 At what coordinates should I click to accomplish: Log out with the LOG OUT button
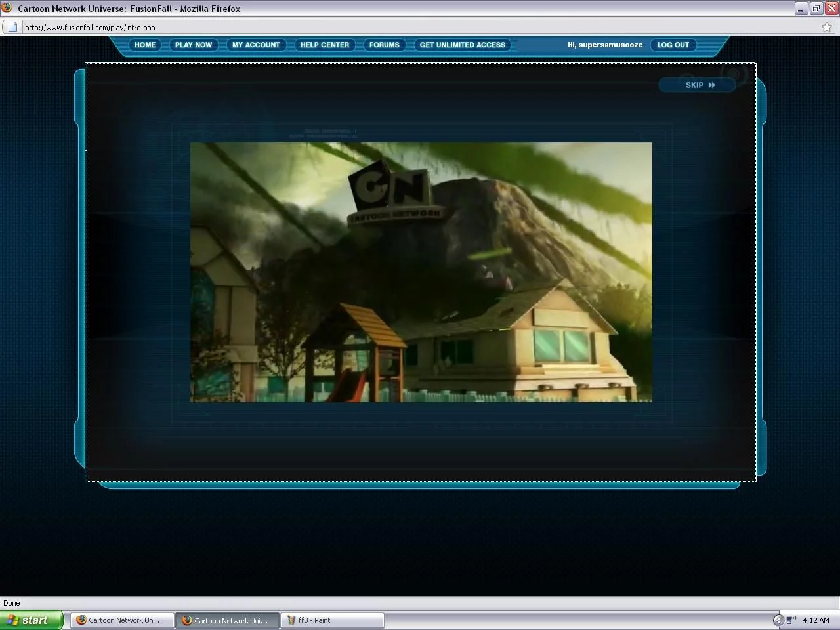pyautogui.click(x=673, y=45)
